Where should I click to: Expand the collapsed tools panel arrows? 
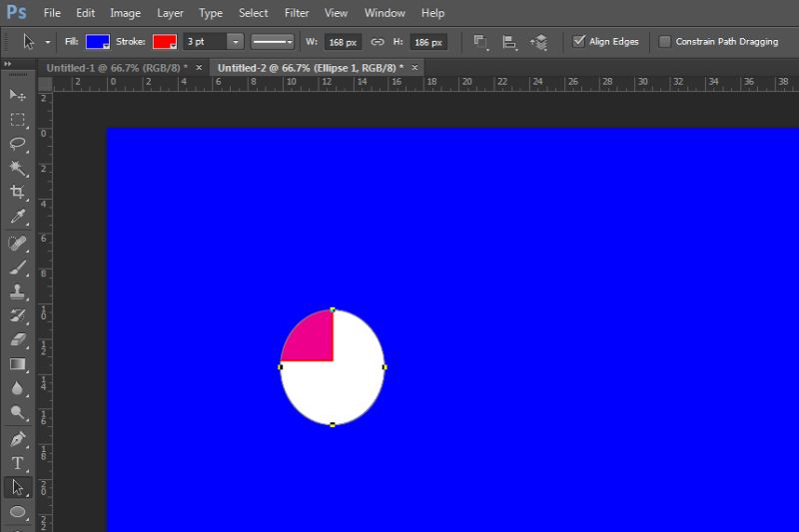pos(8,64)
